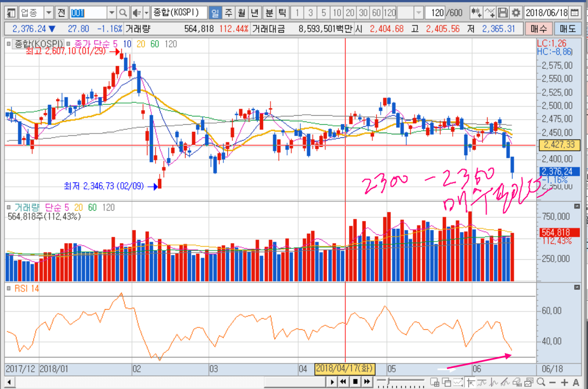Viewport: 588px width, 389px height.
Task: Click the save diskette icon in toolbar
Action: (503, 13)
